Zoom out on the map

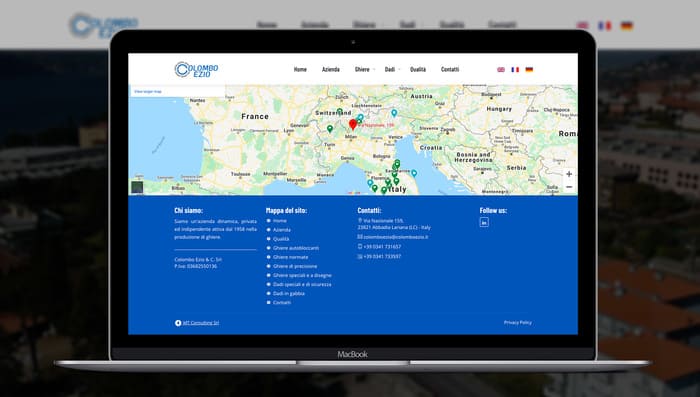click(x=569, y=187)
